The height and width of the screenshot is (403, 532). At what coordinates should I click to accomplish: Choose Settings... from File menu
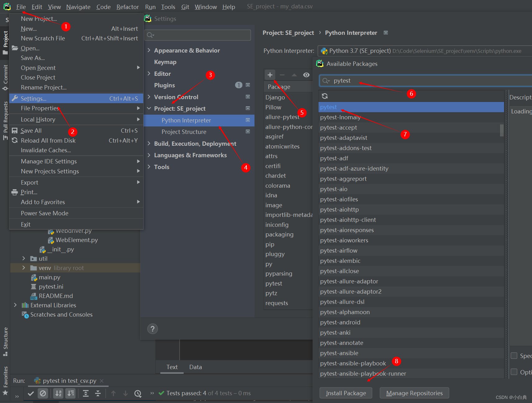(76, 98)
